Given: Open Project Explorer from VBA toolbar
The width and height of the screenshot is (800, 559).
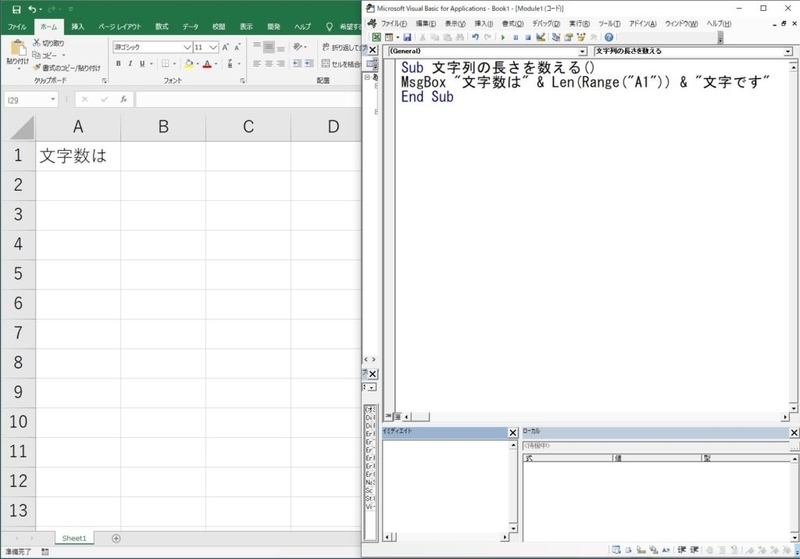Looking at the screenshot, I should coord(556,37).
